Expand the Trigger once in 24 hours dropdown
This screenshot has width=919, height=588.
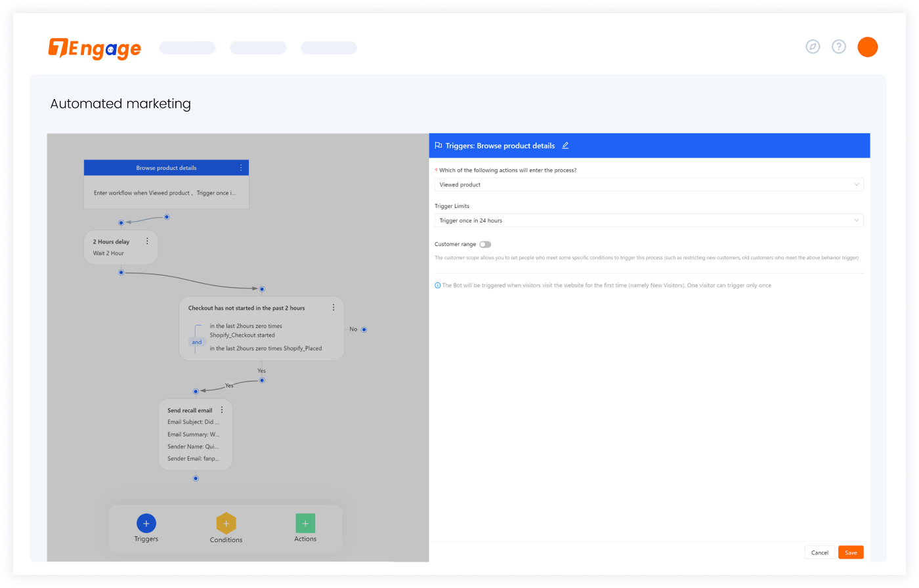(649, 220)
